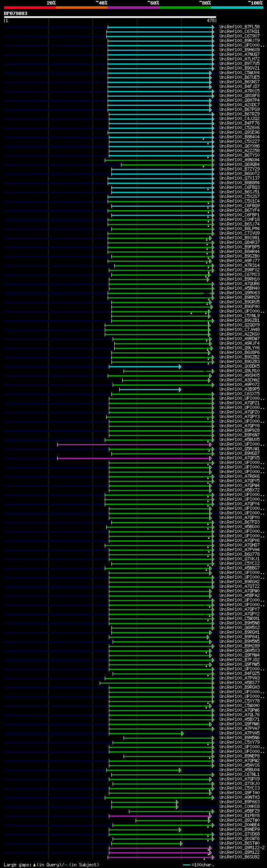The image size is (267, 868).
Task: Click the cyan alignment bar for UniRef100_Q0DDK5
Action: click(145, 366)
